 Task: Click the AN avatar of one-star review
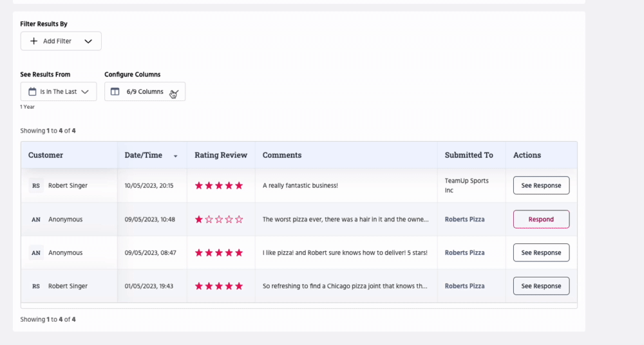point(36,219)
